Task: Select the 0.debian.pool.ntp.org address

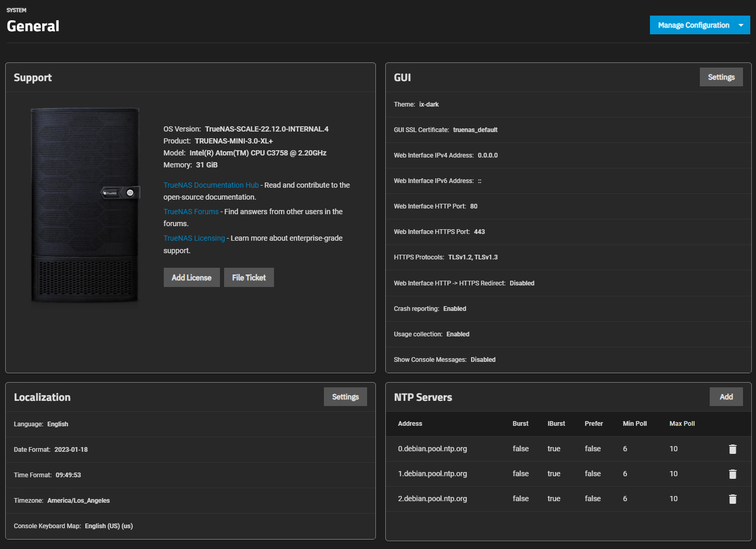Action: click(433, 449)
